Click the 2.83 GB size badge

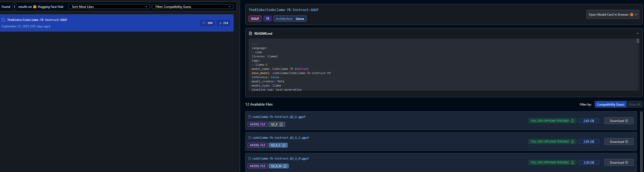point(589,121)
